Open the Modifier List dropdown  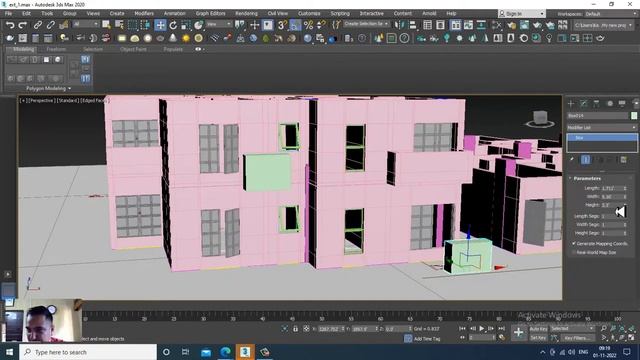pyautogui.click(x=602, y=128)
